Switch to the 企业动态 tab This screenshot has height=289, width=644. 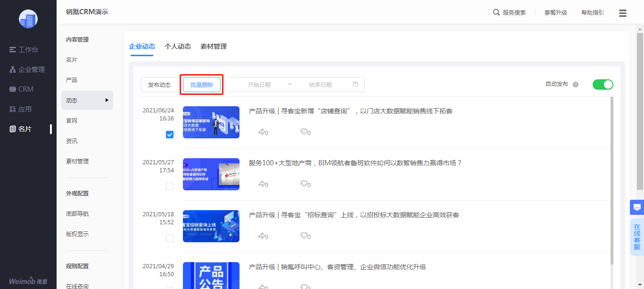click(x=142, y=46)
